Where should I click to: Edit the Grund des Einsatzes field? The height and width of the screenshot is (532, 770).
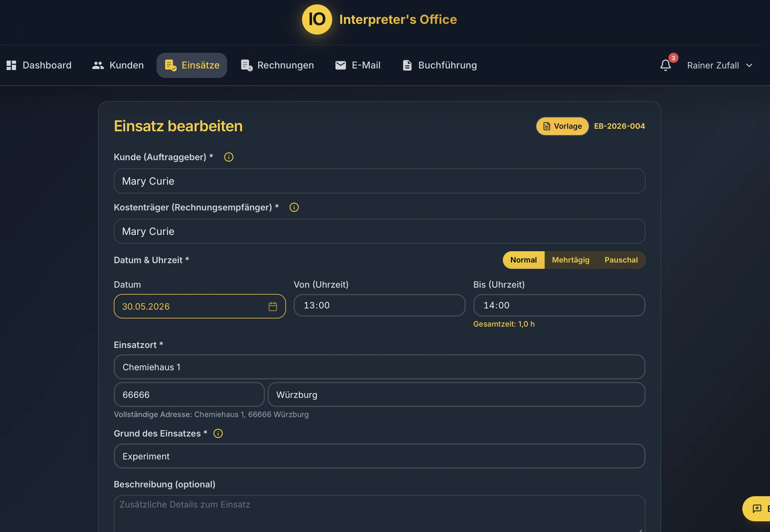(x=379, y=456)
